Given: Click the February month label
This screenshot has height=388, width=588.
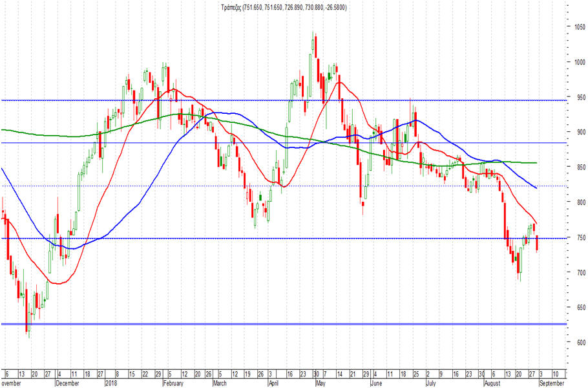Looking at the screenshot, I should tap(173, 383).
